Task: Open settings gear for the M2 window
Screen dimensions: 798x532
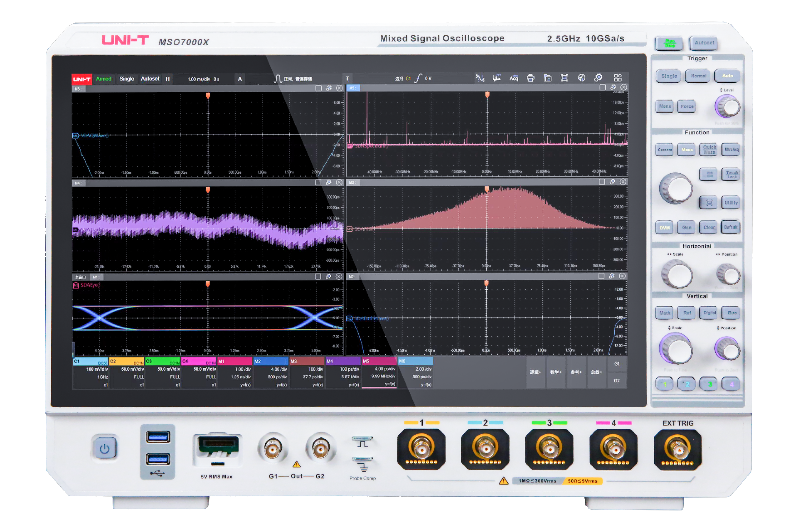Action: [x=612, y=276]
